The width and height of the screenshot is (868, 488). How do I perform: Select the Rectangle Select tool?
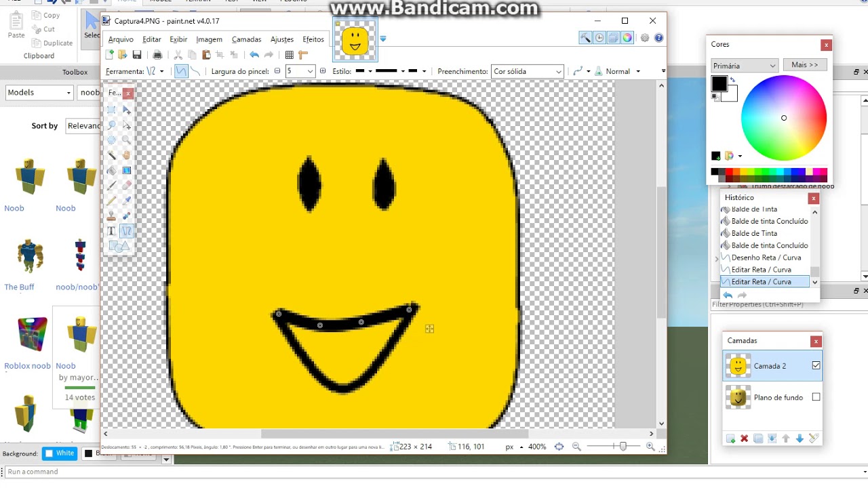112,110
